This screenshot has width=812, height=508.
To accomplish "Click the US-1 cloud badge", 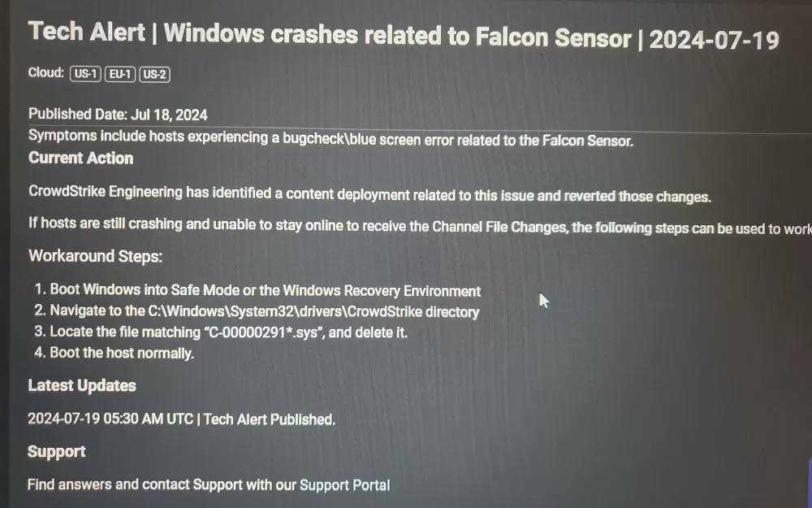I will click(85, 75).
